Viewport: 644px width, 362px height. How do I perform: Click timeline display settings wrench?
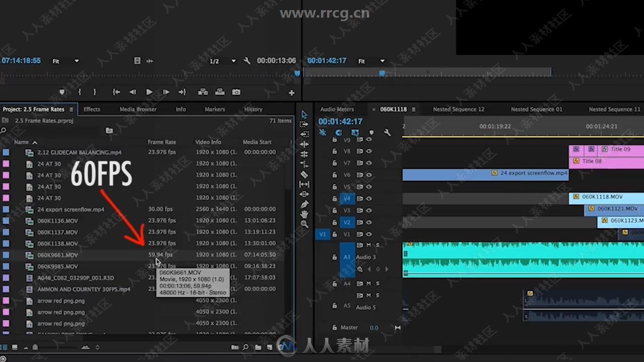pos(387,133)
